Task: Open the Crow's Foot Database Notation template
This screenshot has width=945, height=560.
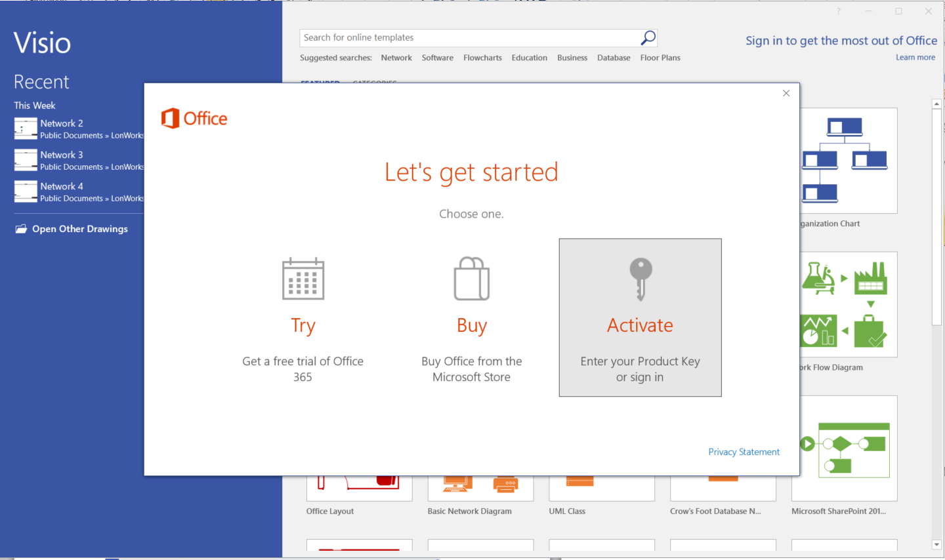Action: pos(723,489)
